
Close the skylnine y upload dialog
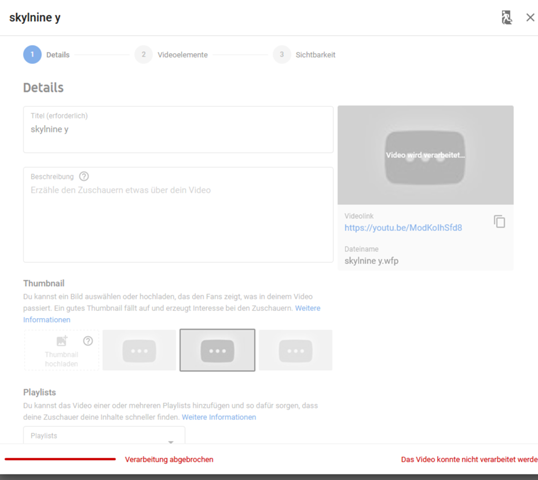[530, 17]
